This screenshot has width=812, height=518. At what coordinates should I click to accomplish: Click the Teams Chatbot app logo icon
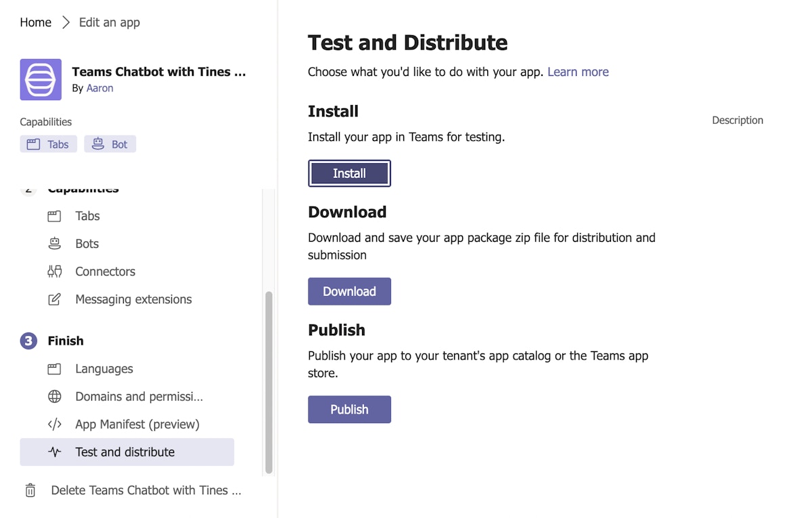(41, 80)
